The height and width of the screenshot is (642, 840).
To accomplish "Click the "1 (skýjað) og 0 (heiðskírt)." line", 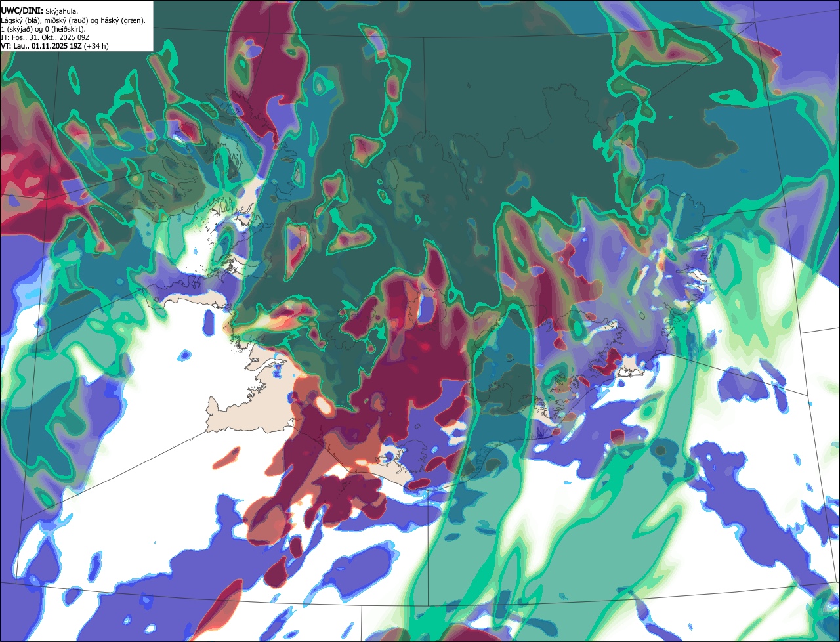I will (43, 29).
